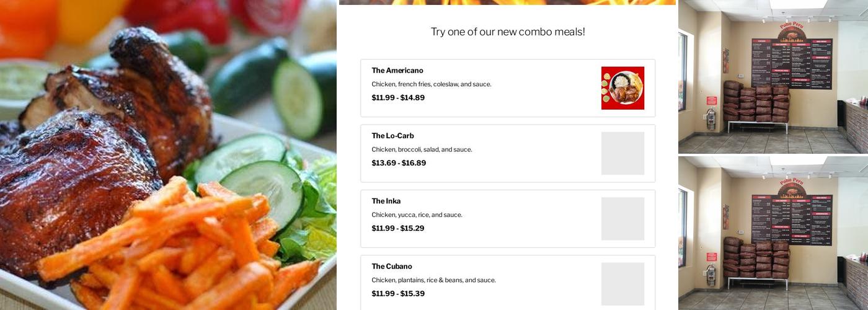Open The Americano combo title
This screenshot has width=868, height=310.
tap(397, 71)
